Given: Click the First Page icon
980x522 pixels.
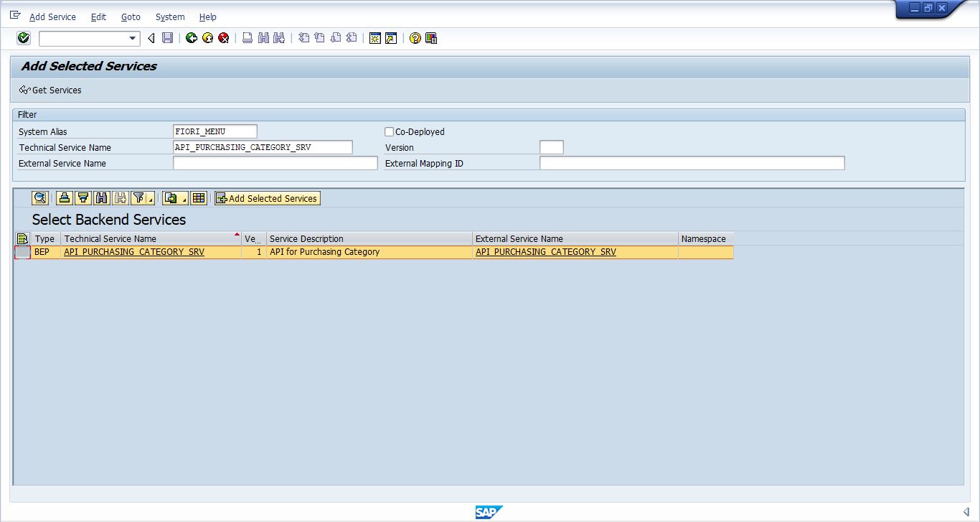Looking at the screenshot, I should click(303, 38).
